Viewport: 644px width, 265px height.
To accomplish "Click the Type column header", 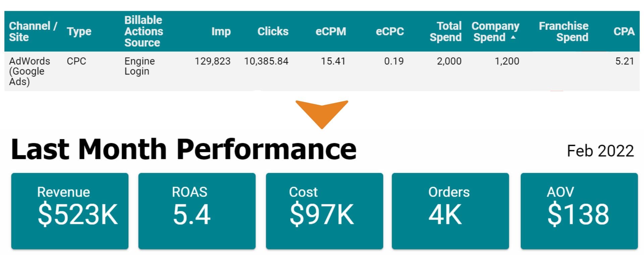I will coord(79,32).
